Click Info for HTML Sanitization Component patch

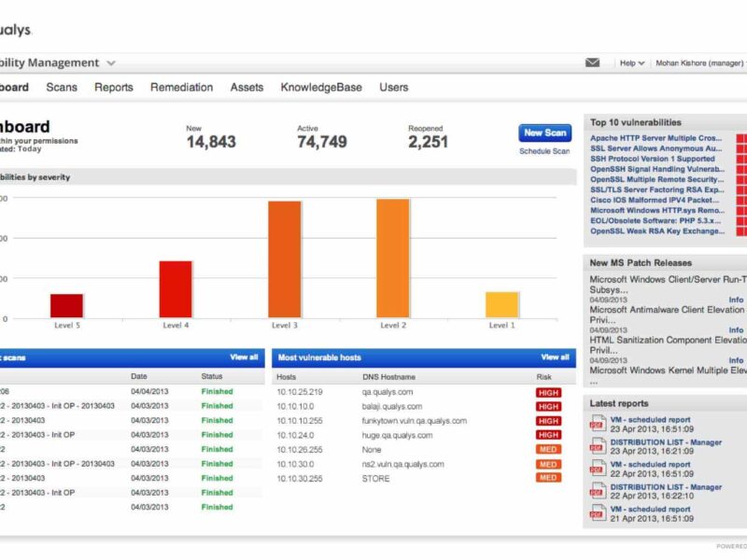[736, 360]
